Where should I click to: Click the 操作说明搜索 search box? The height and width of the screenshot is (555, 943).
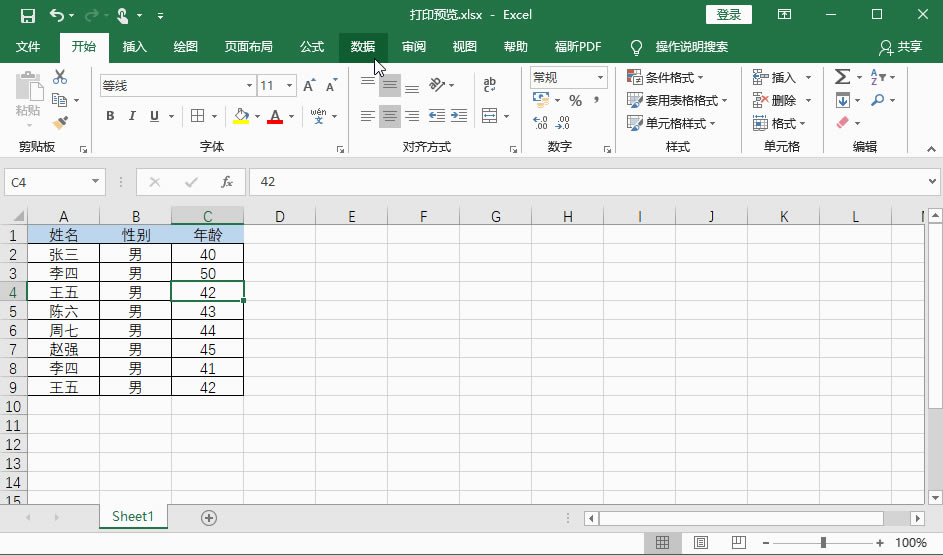click(x=691, y=47)
